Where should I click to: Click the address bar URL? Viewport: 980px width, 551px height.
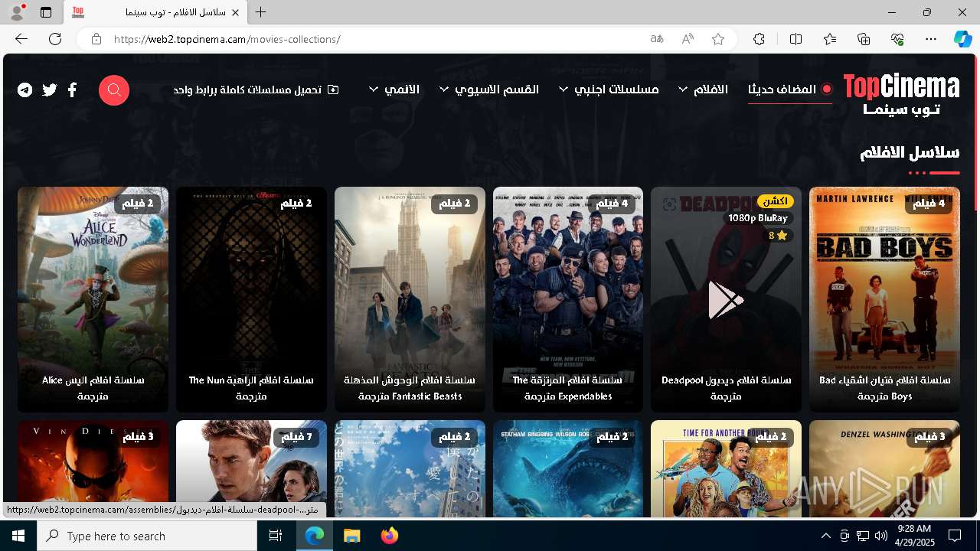click(227, 39)
